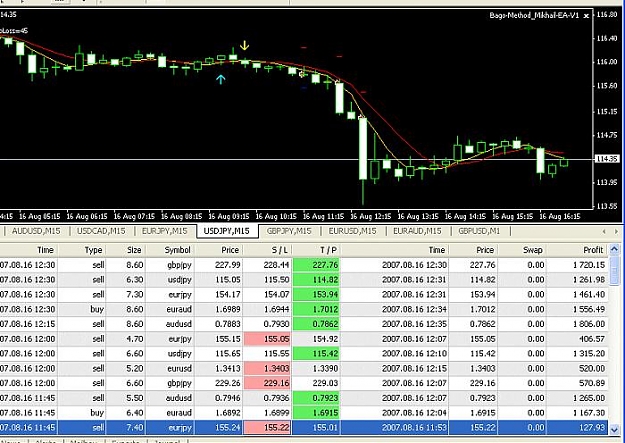The width and height of the screenshot is (625, 443).
Task: Select the USDJPY,M15 chart tab
Action: coord(226,231)
